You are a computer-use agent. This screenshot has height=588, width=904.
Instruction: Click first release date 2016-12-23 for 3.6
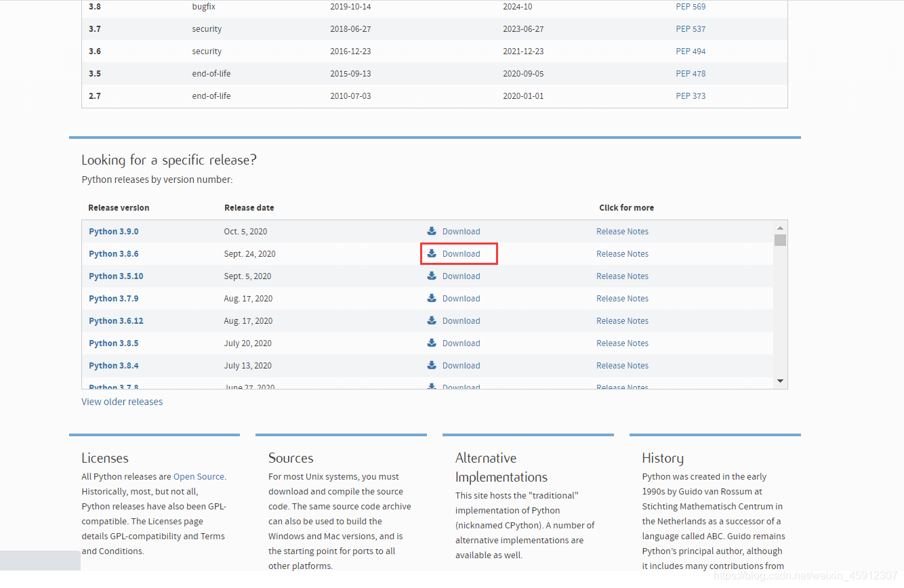350,51
